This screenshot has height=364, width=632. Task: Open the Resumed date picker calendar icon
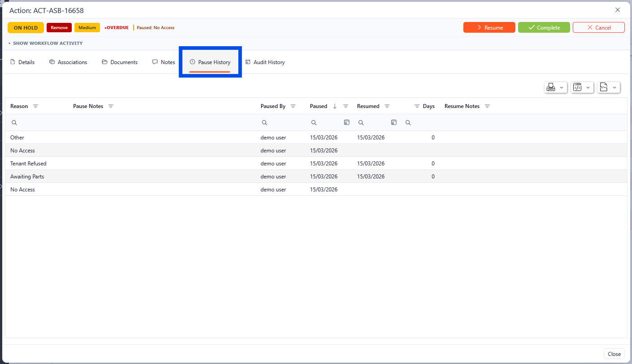pos(393,122)
